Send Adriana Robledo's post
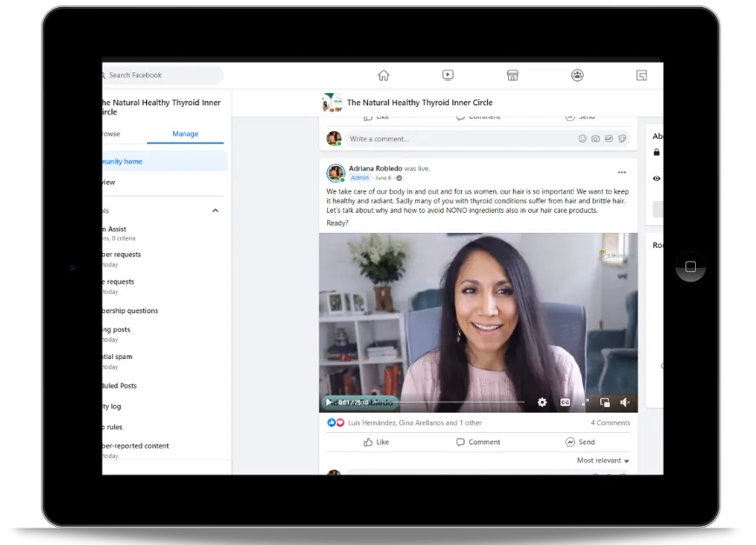The height and width of the screenshot is (545, 756). [x=580, y=442]
